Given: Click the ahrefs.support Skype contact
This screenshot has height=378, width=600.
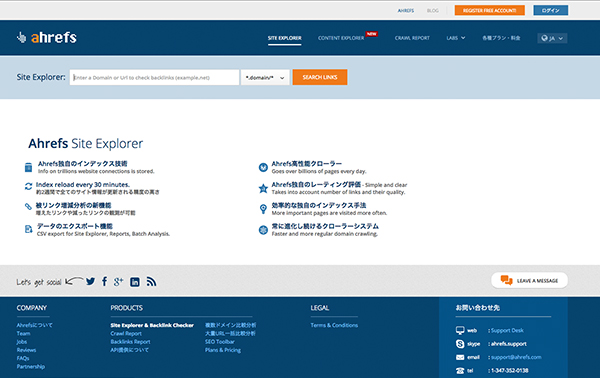Looking at the screenshot, I should tap(509, 344).
